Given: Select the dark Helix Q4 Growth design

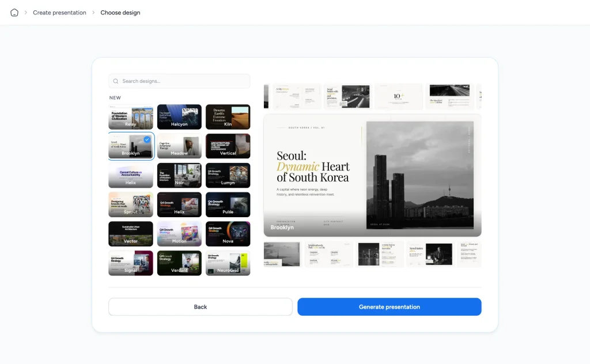Looking at the screenshot, I should point(179,204).
